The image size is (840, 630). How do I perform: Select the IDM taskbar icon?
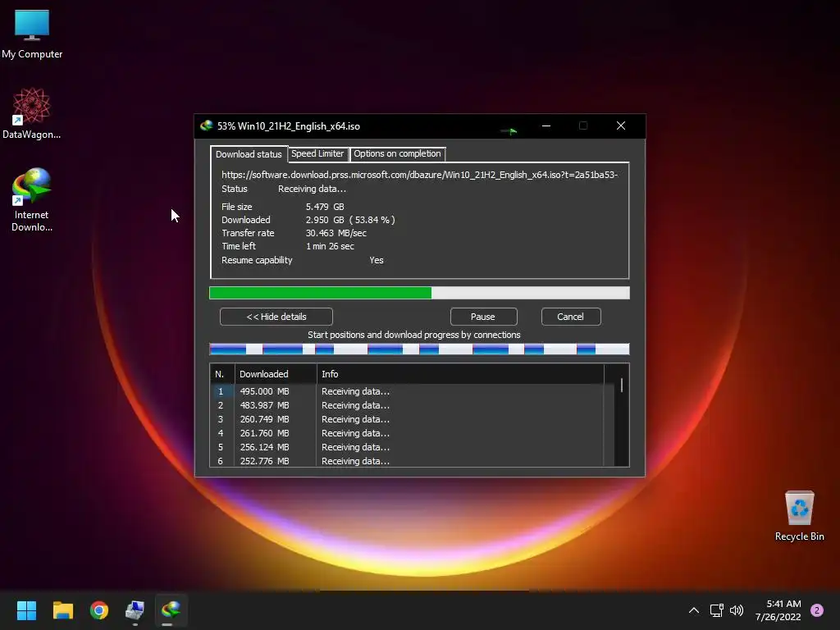click(171, 610)
